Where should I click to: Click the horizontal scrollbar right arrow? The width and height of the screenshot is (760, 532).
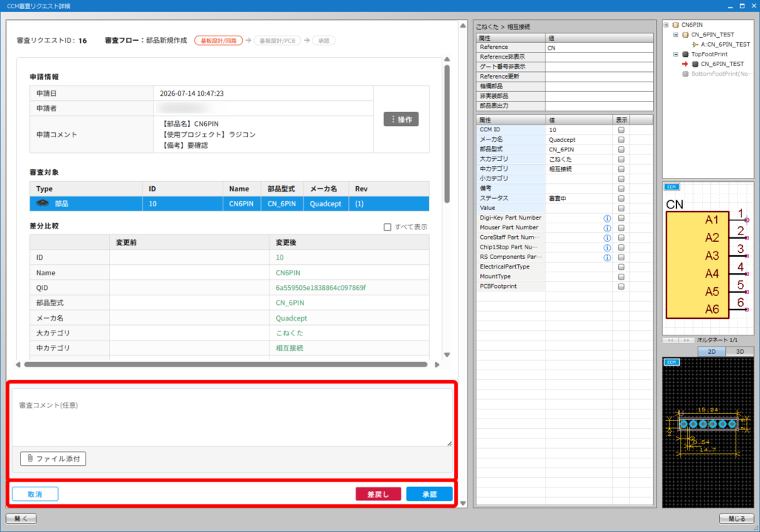click(x=436, y=364)
